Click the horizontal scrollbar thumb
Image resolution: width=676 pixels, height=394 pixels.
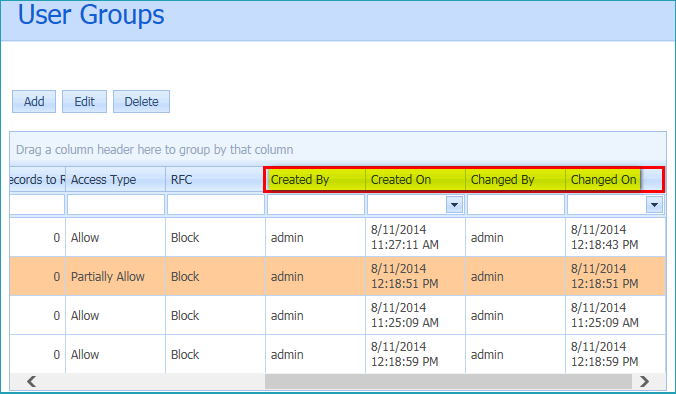tap(448, 381)
